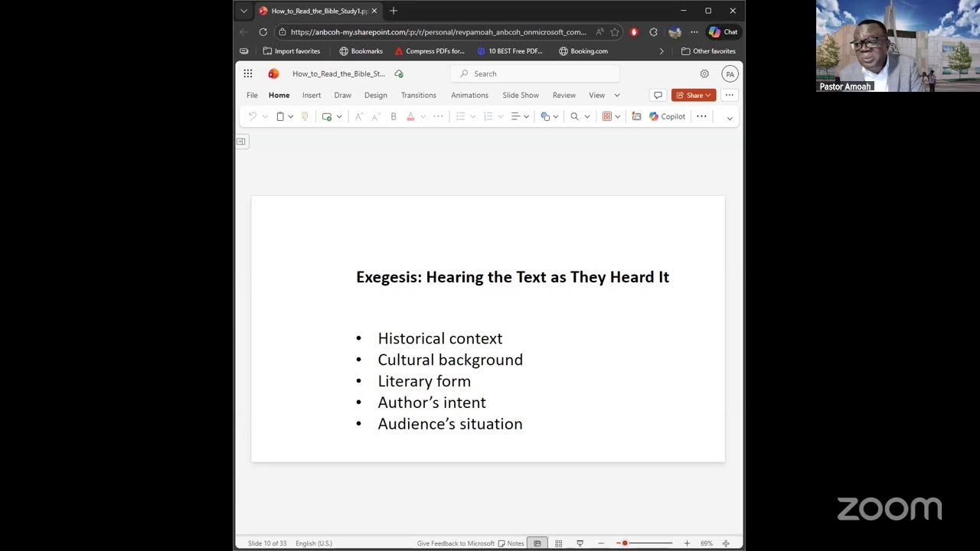The width and height of the screenshot is (980, 551).
Task: Click Give Feedback to Microsoft link
Action: pos(456,543)
